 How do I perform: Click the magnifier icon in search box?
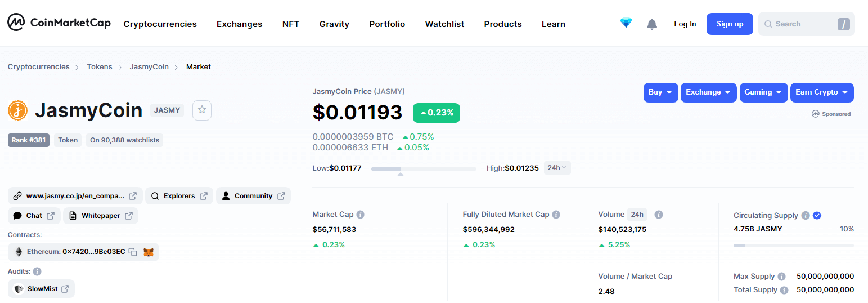[x=768, y=24]
